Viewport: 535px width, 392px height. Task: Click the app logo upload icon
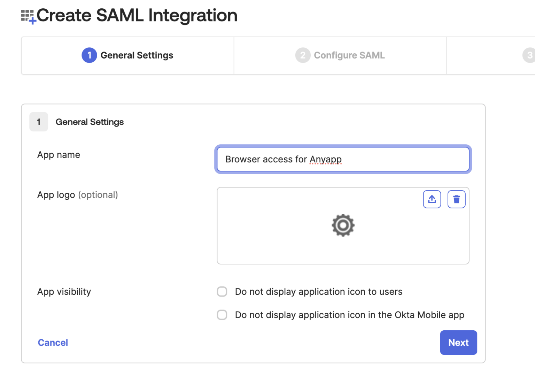(432, 199)
